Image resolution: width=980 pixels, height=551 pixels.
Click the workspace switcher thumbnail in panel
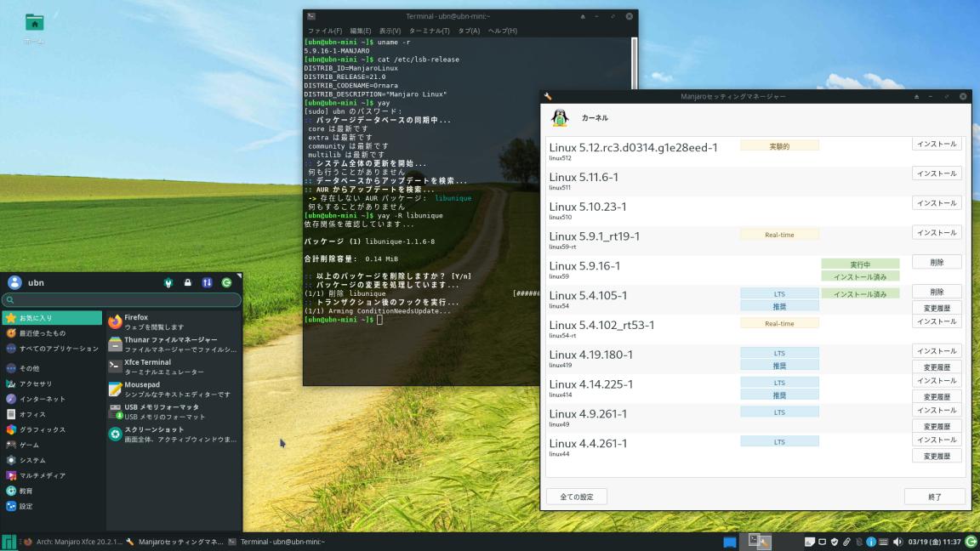pyautogui.click(x=760, y=542)
